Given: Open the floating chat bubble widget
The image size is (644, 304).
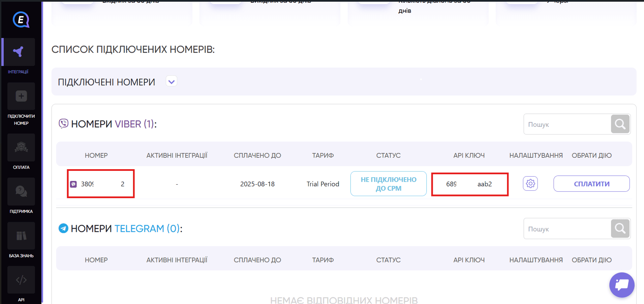Looking at the screenshot, I should [x=622, y=285].
